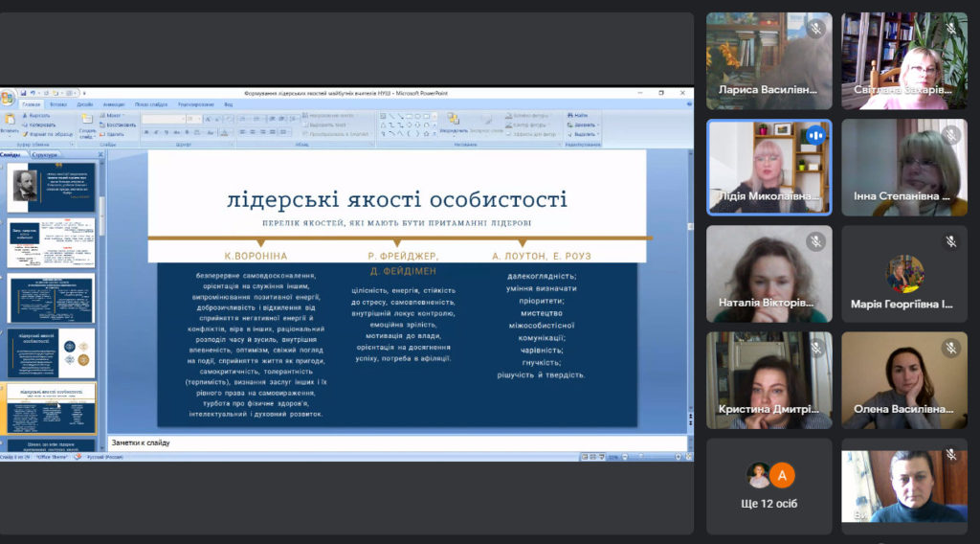Click the 'лідерські якості особистості' slide title

(397, 199)
